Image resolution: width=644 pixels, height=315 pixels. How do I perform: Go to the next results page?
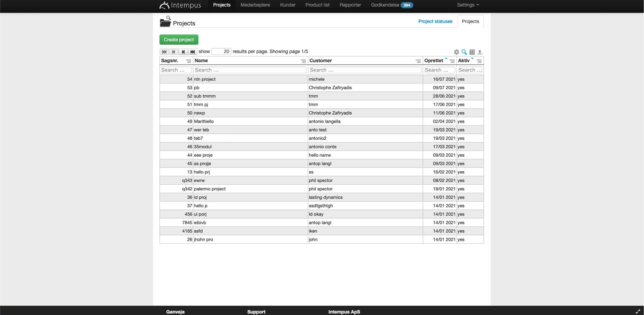click(183, 52)
